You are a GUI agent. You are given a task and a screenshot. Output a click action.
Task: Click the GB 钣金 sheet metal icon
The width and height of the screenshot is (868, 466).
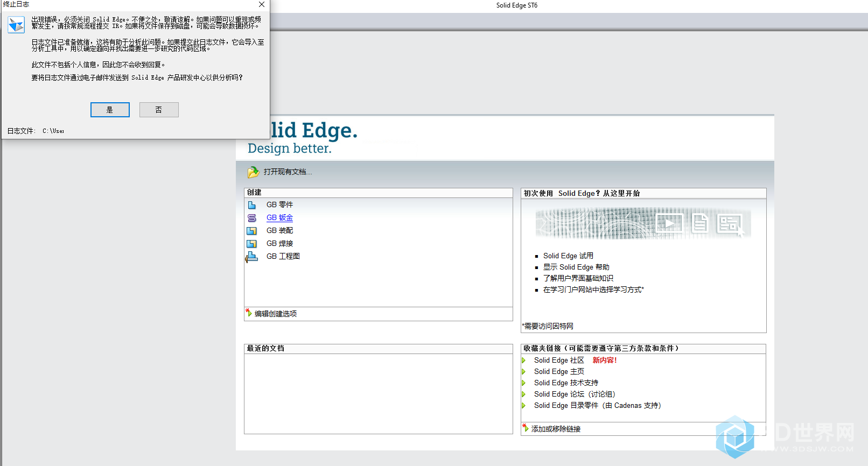pyautogui.click(x=251, y=218)
